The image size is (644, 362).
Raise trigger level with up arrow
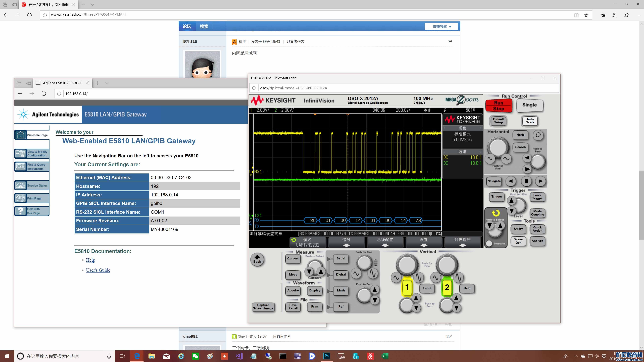coord(511,200)
